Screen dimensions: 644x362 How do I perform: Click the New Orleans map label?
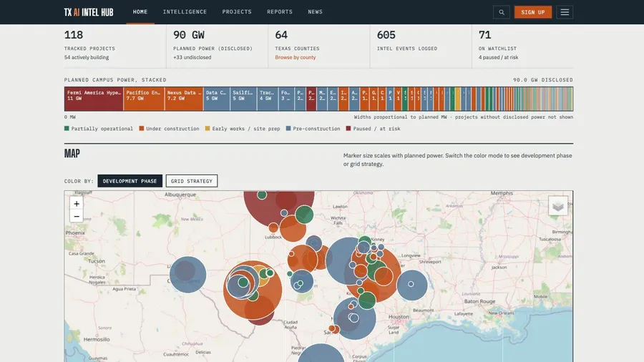coord(501,313)
